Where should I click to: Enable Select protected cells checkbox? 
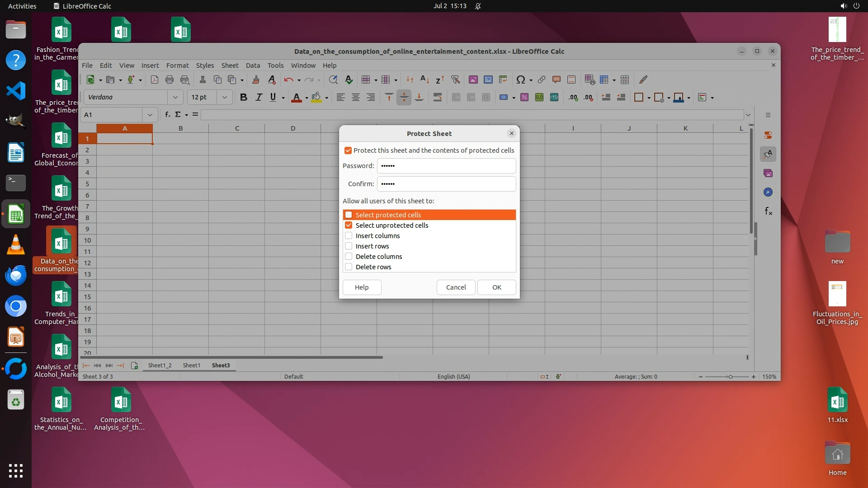point(349,215)
